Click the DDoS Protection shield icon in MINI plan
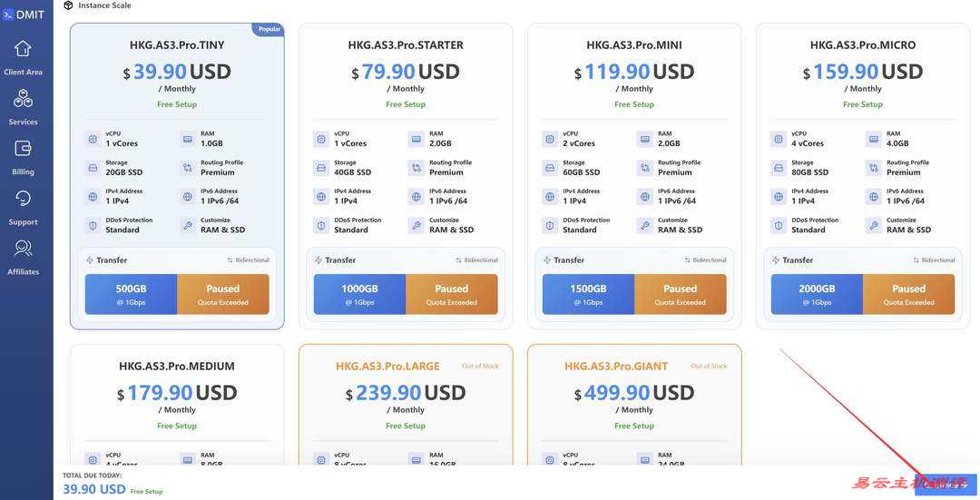Viewport: 980px width, 500px height. [550, 225]
